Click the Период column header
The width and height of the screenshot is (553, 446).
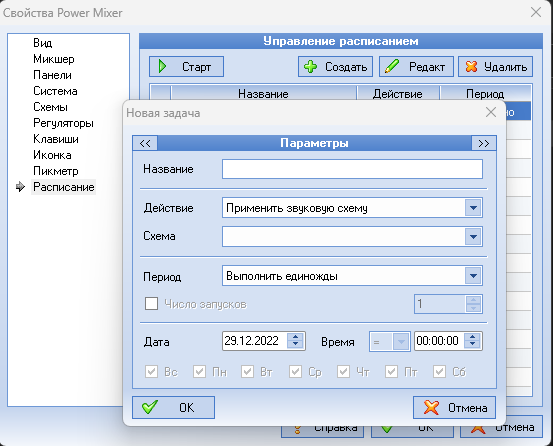(x=485, y=93)
